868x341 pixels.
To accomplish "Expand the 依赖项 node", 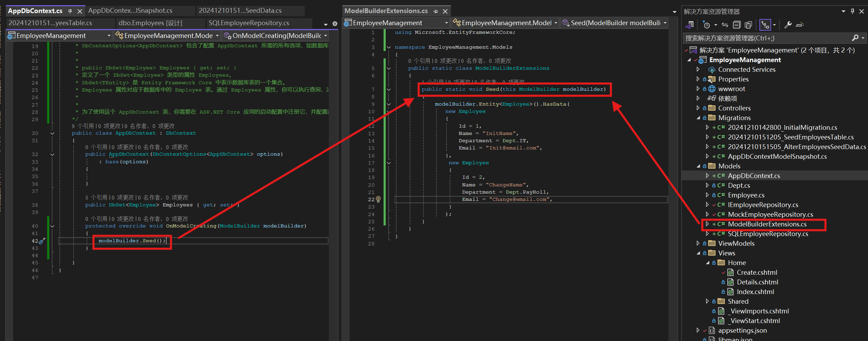I will 698,98.
